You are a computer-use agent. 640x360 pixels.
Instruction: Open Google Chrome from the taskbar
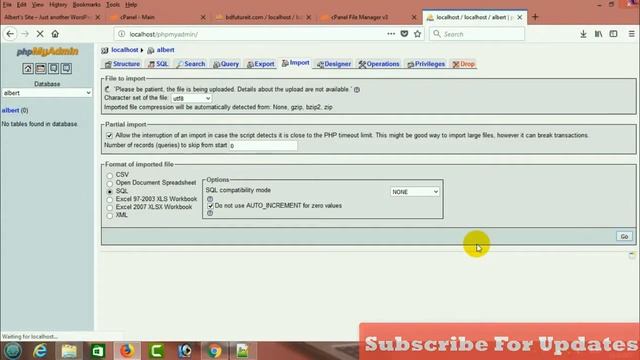click(x=214, y=351)
